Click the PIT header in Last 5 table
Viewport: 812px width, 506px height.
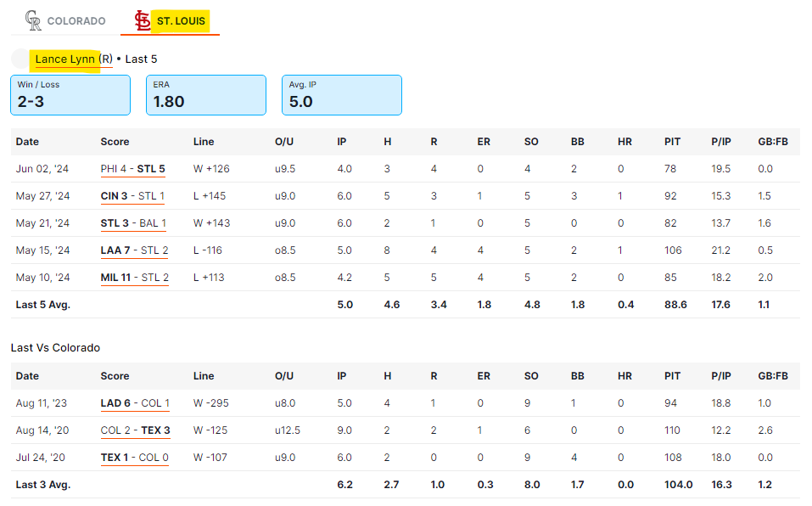(x=673, y=142)
